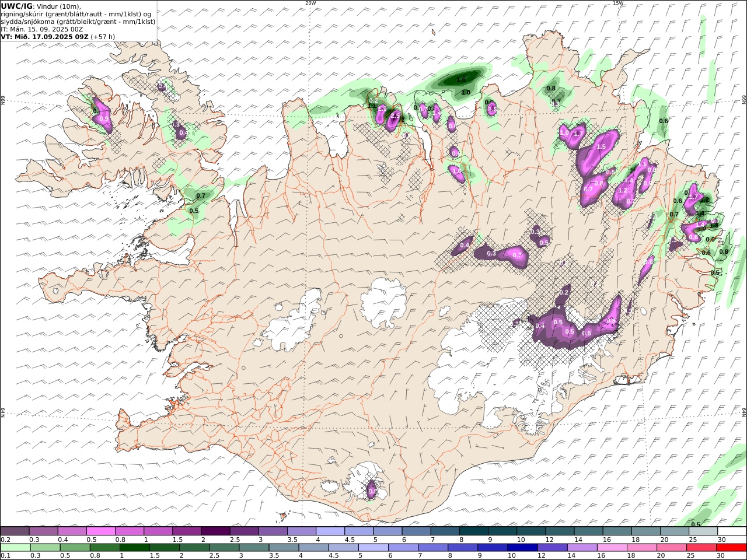Click the 12–14 teal swatch on snow scale

[x=559, y=531]
